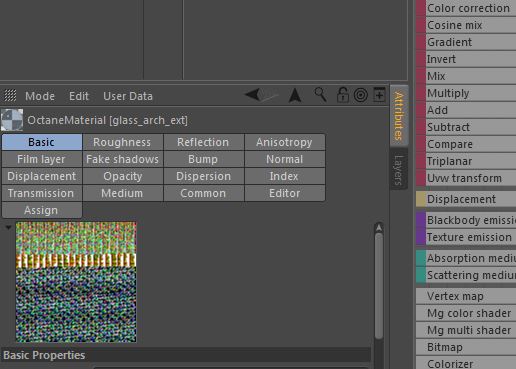Click the dotted grip icon beside Mode
The image size is (516, 369).
(x=10, y=96)
